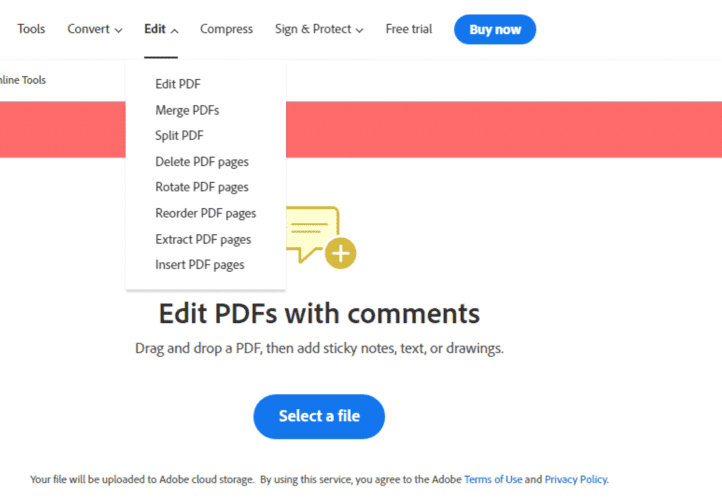Screen dimensions: 722x498
Task: Click the yellow plus circle icon
Action: pos(340,253)
